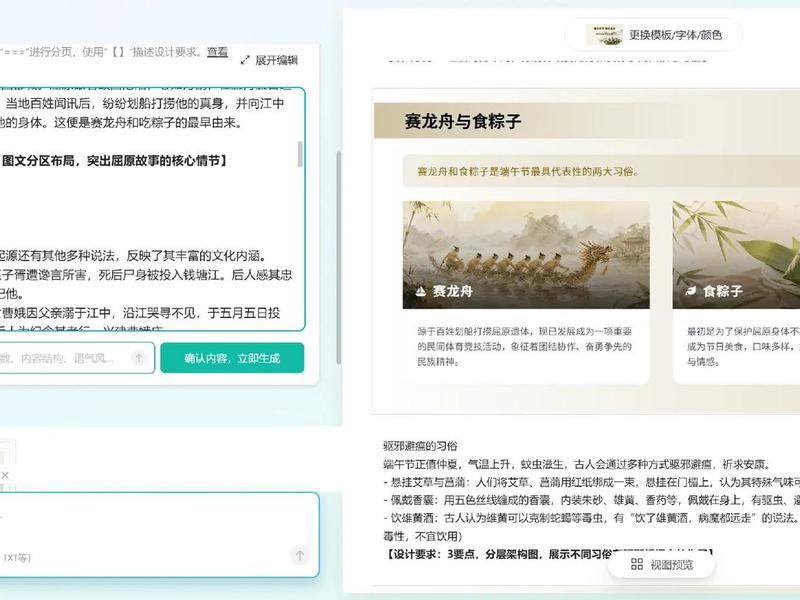Click the upload arrow in the bottom chat box
Image resolution: width=800 pixels, height=600 pixels.
(x=299, y=555)
